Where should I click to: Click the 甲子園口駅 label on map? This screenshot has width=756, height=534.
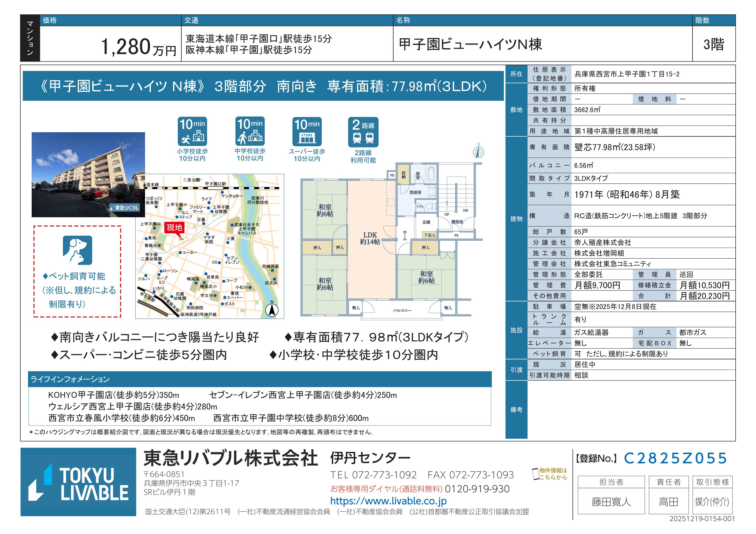coord(215,184)
